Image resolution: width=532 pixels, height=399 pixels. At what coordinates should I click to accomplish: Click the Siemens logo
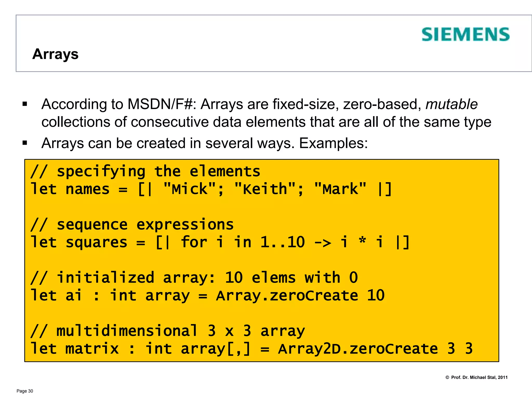click(465, 35)
